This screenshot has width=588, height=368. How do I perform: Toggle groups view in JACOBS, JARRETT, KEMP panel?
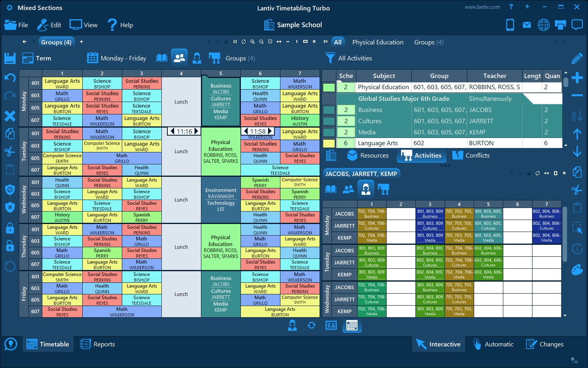[348, 189]
